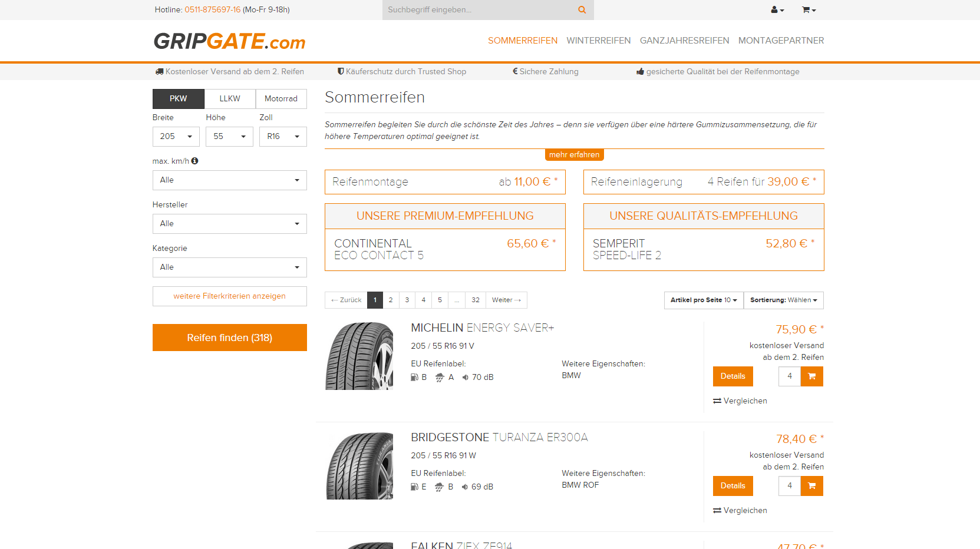Select the LLKW vehicle tab

[230, 99]
